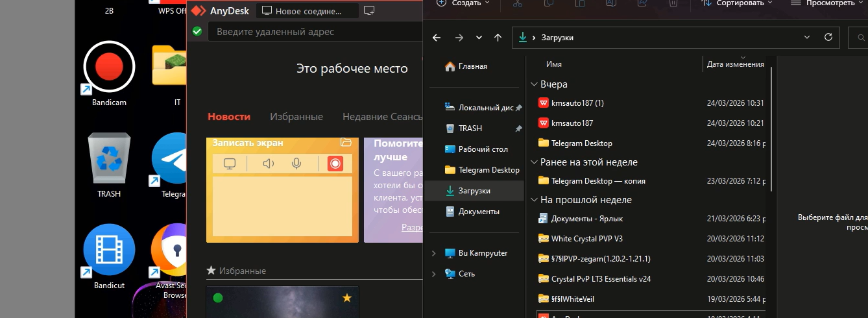Open kmsauto187 (1) file in list

577,103
